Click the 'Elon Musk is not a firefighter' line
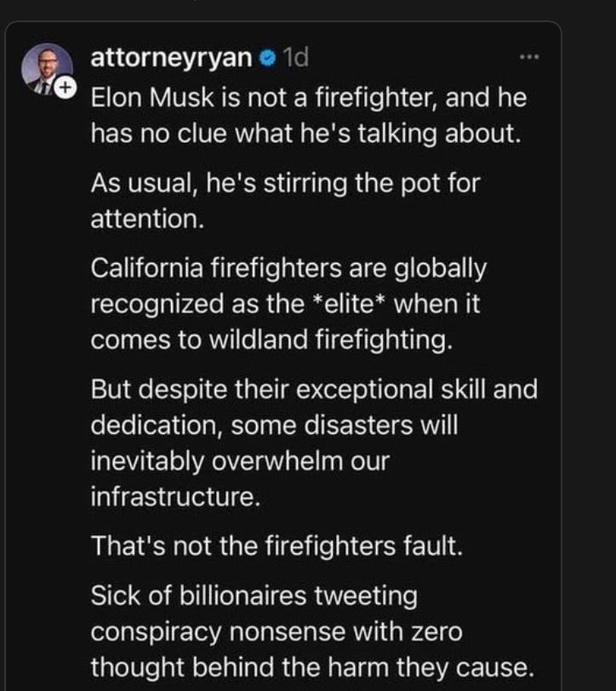 tap(308, 97)
